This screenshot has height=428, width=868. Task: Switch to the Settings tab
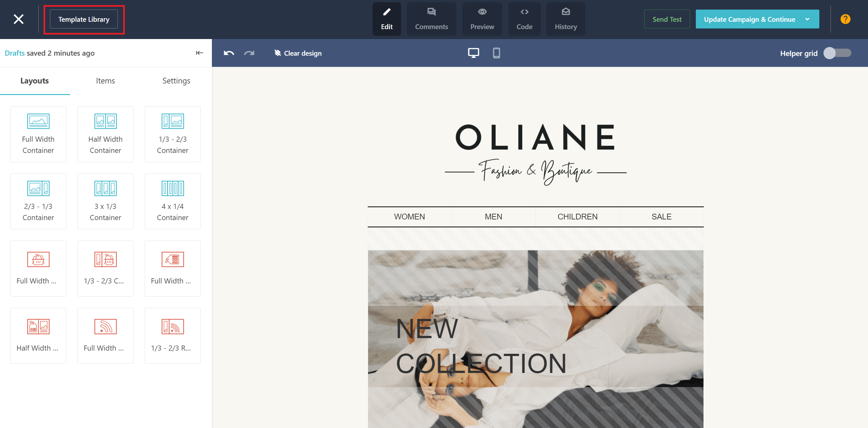pos(175,81)
